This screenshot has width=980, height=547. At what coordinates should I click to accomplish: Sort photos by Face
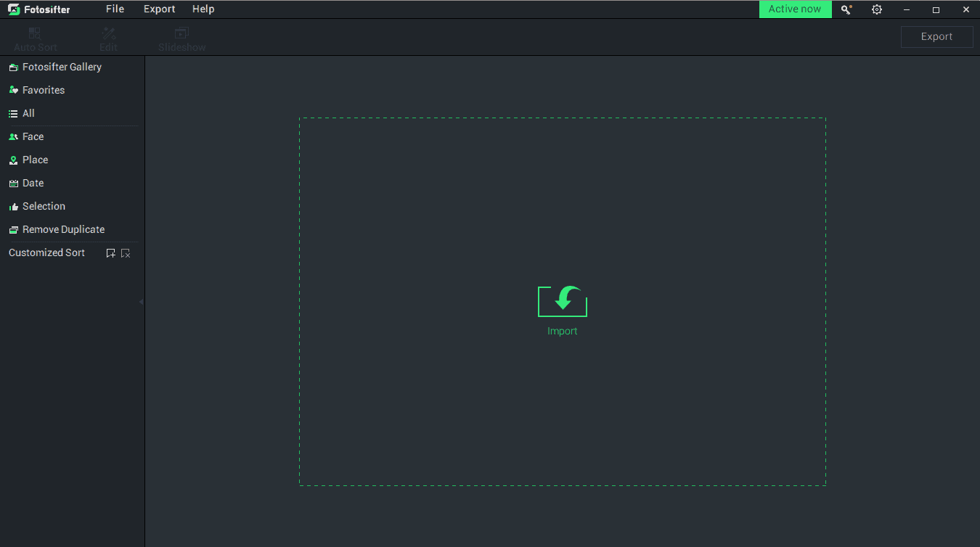(x=33, y=136)
